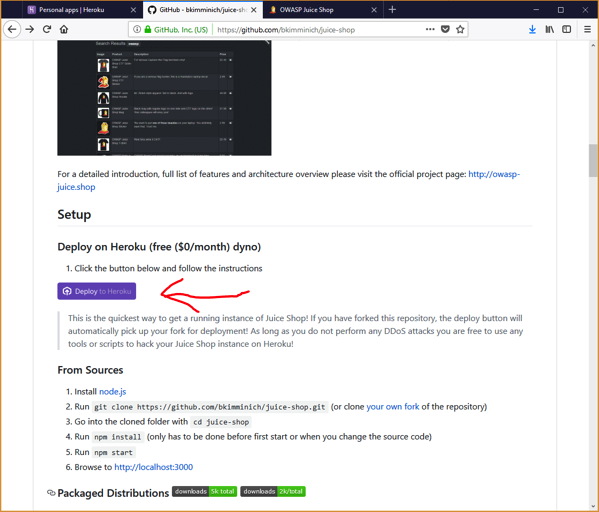
Task: Go back with the browser back arrow
Action: point(12,29)
